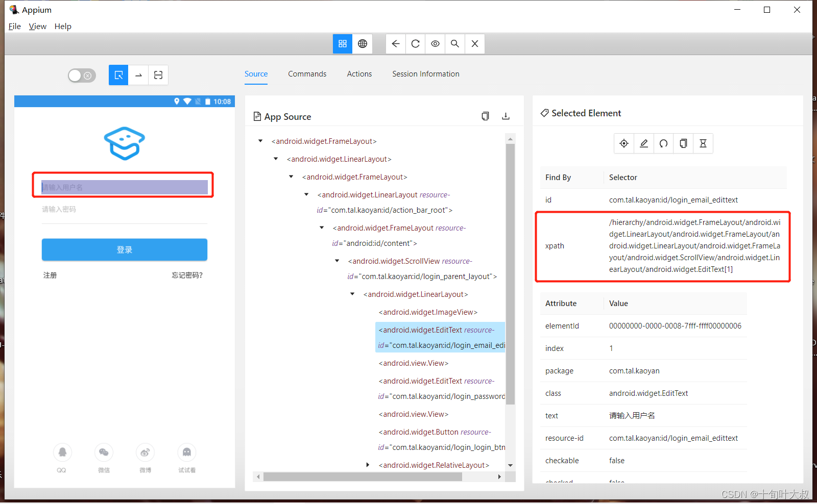The height and width of the screenshot is (504, 817).
Task: Toggle the element handles switch
Action: point(82,75)
